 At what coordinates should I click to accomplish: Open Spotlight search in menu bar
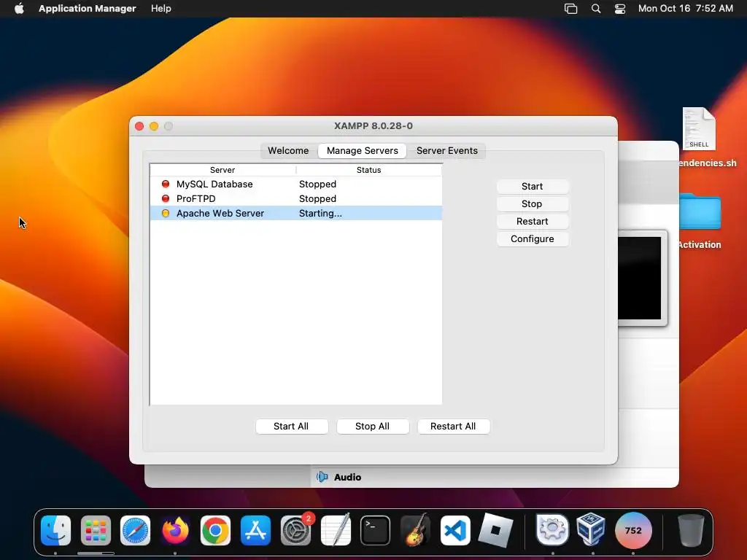pyautogui.click(x=596, y=9)
